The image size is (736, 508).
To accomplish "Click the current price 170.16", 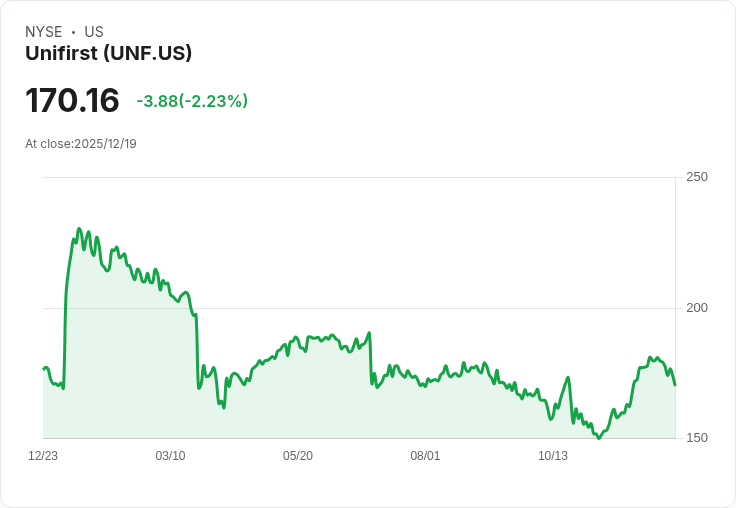I will click(72, 101).
